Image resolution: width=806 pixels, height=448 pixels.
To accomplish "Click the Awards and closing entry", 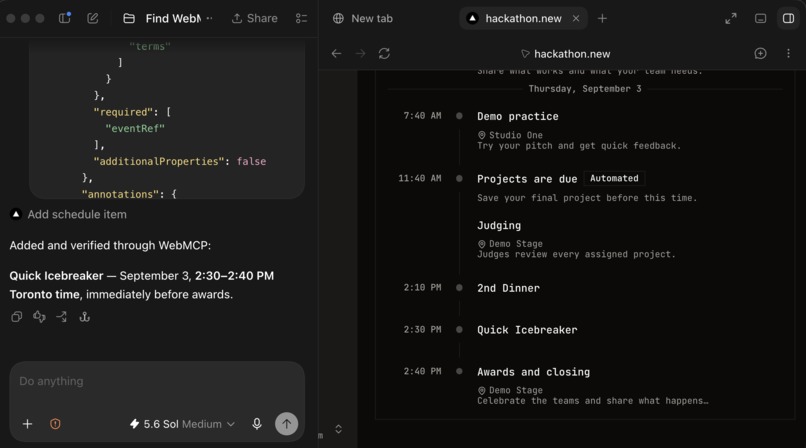I will tap(534, 372).
